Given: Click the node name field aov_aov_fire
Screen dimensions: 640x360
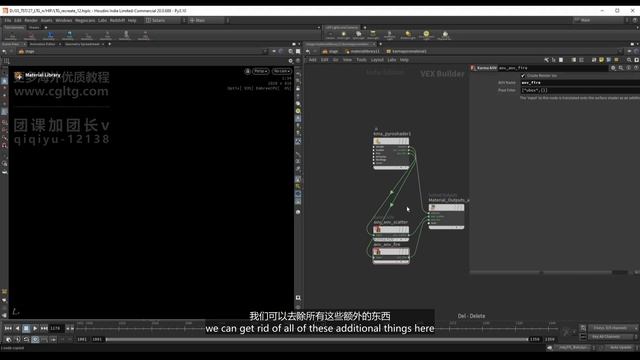Looking at the screenshot, I should (x=553, y=68).
